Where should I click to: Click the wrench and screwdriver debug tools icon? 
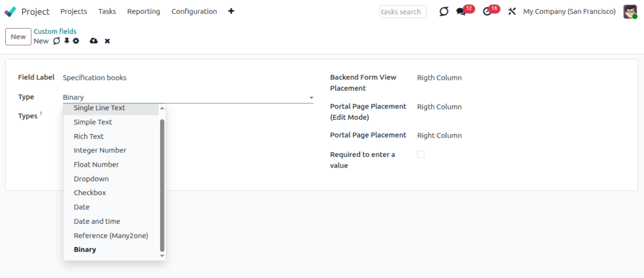(x=512, y=11)
